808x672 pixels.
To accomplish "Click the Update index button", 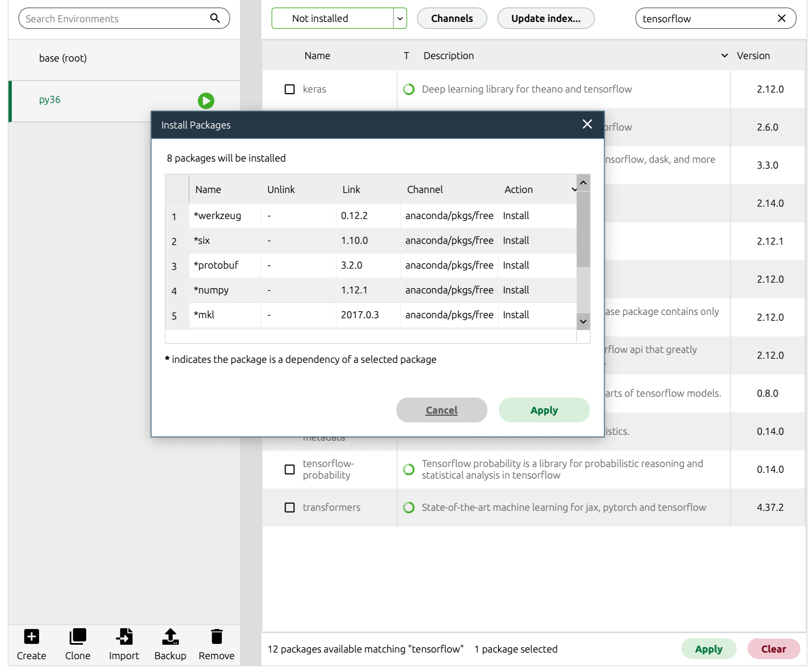I will [x=545, y=19].
